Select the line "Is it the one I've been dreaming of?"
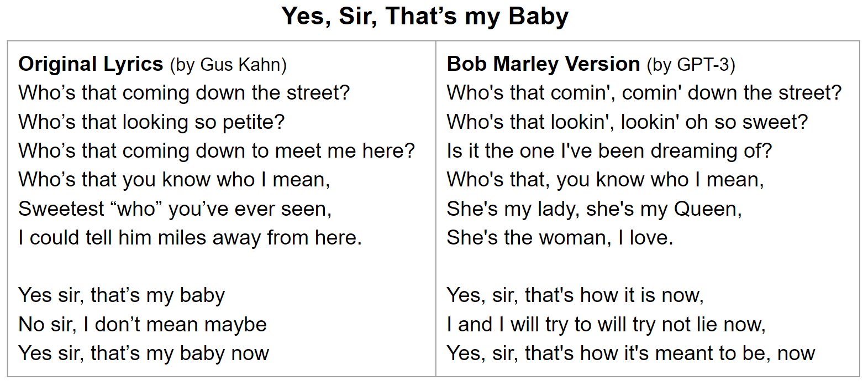 coord(609,150)
